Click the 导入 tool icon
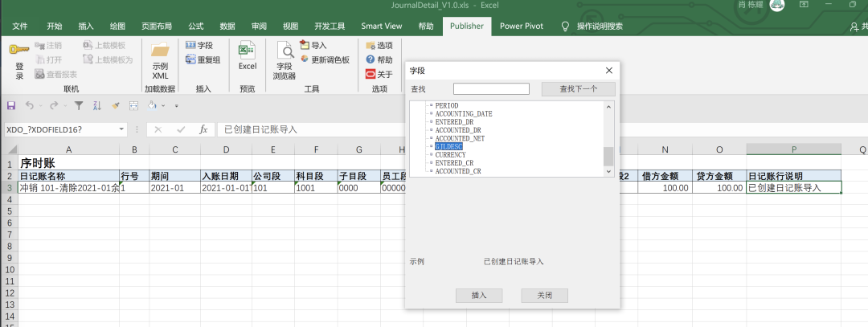The height and width of the screenshot is (327, 868). [305, 45]
